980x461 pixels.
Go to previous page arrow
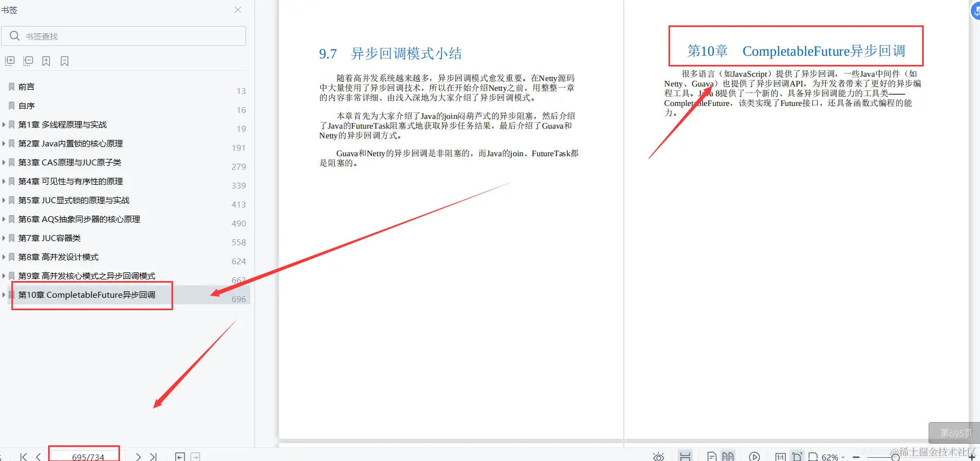point(38,457)
